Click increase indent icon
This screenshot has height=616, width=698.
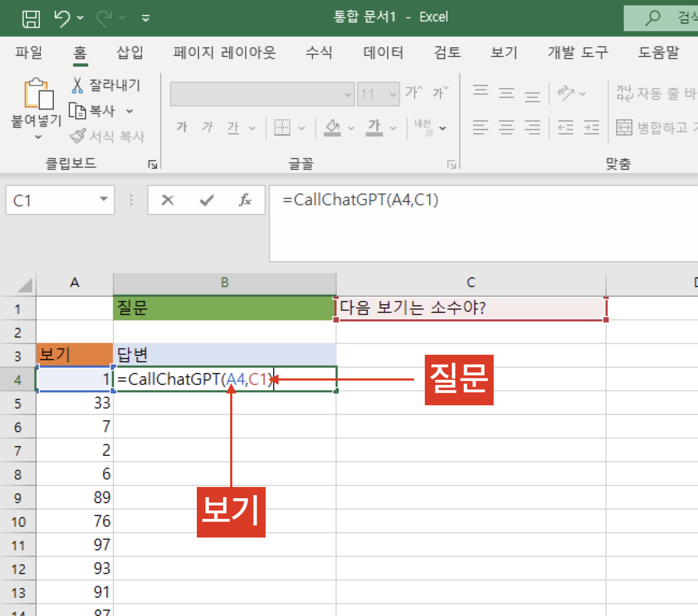(592, 127)
